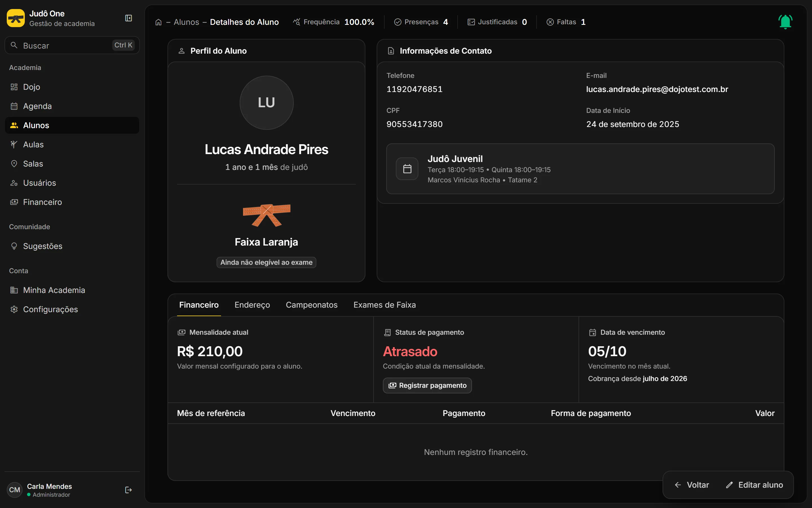Click the Sugestões lightbulb icon

point(14,246)
